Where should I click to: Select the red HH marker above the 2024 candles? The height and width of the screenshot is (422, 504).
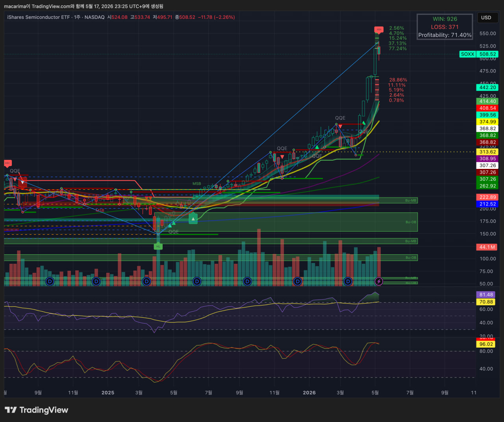(x=7, y=163)
